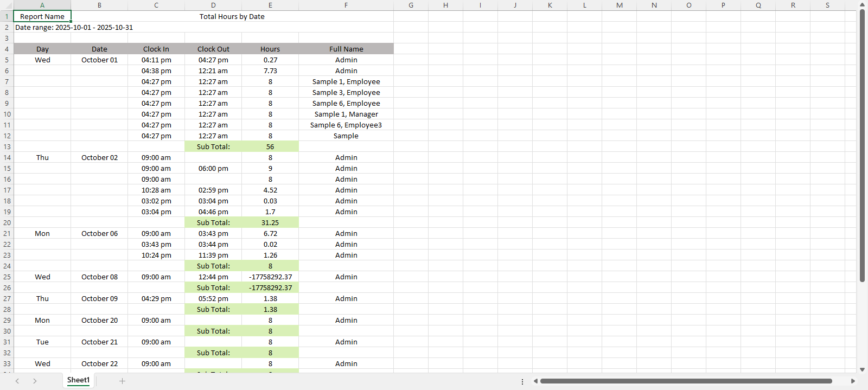
Task: Click the negative hours value -17758292.37 in row 25
Action: 270,277
